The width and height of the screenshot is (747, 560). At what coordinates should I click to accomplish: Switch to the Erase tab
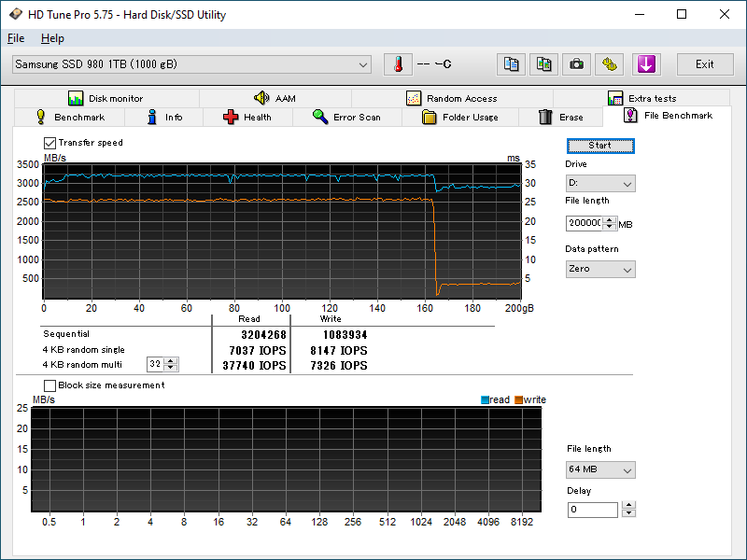click(x=561, y=118)
